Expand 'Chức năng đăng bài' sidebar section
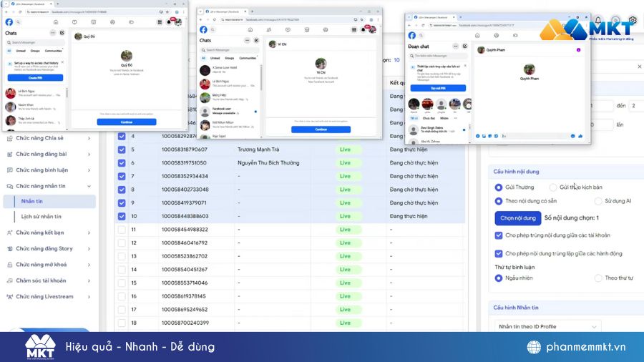The image size is (644, 362). pos(49,154)
